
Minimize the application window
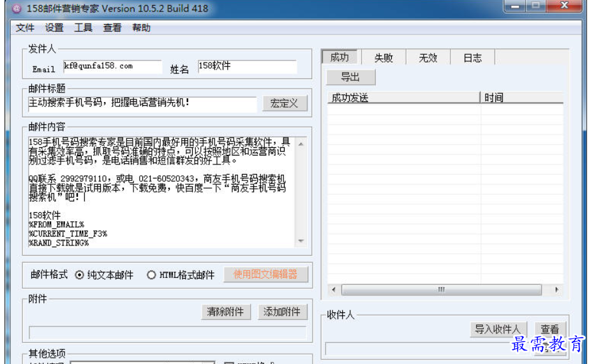pyautogui.click(x=515, y=6)
